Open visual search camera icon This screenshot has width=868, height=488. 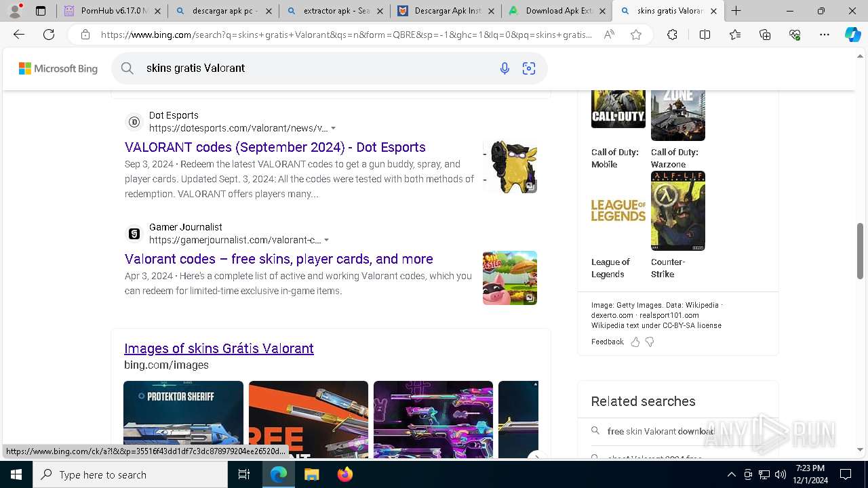529,68
